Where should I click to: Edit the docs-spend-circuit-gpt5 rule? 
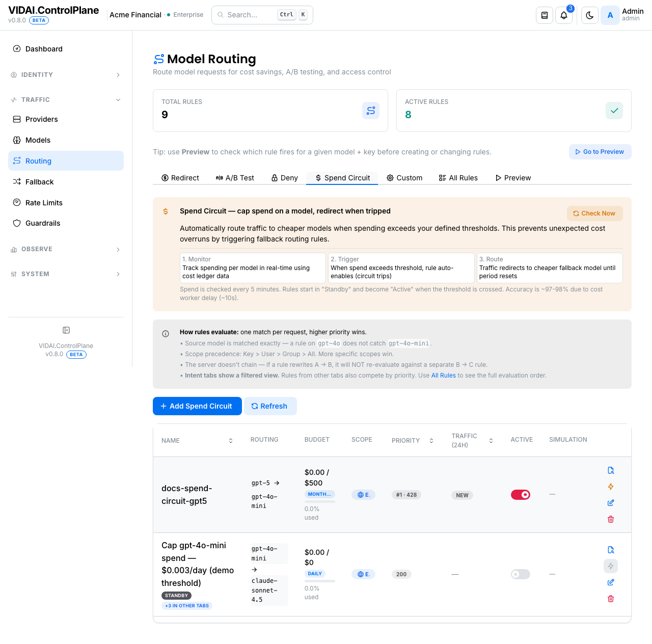(611, 503)
